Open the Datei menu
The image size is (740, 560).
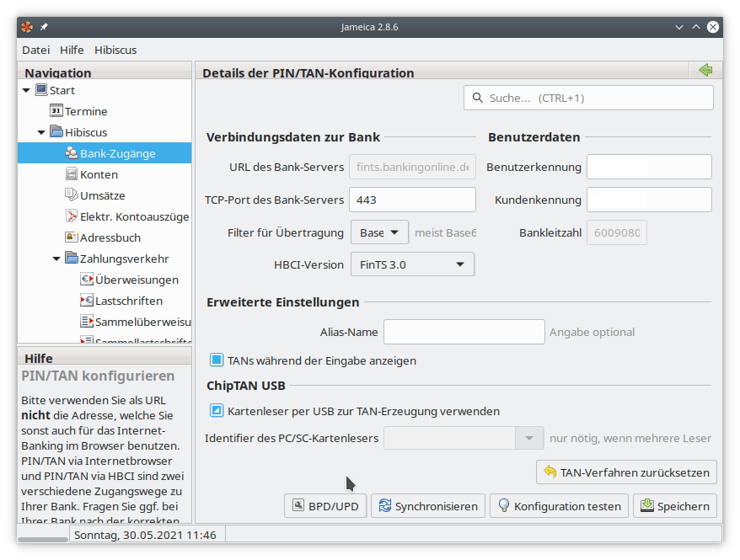[36, 50]
